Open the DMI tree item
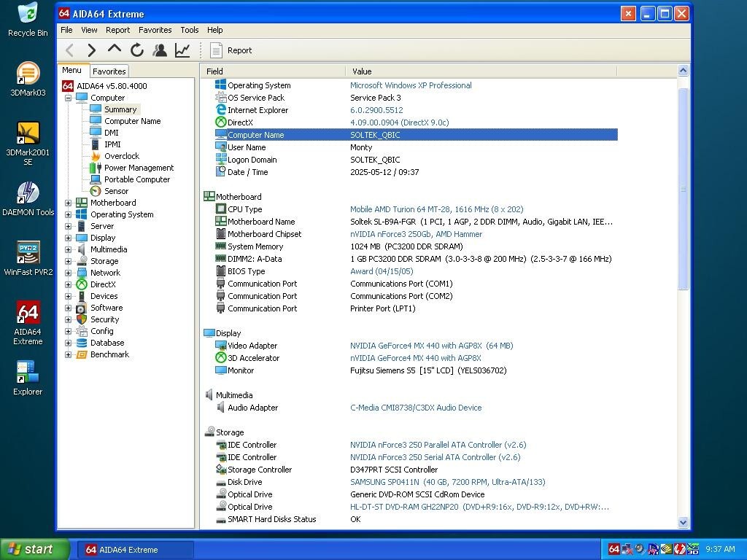The image size is (747, 560). (112, 133)
